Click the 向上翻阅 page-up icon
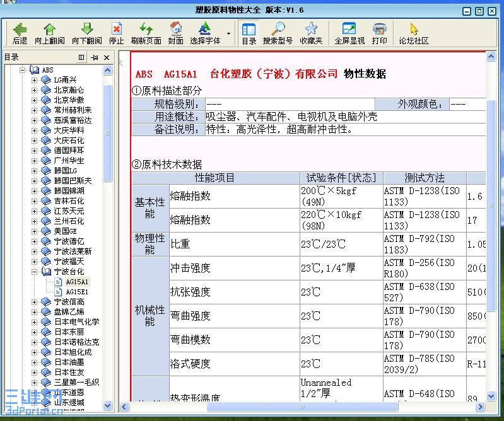 pos(49,33)
